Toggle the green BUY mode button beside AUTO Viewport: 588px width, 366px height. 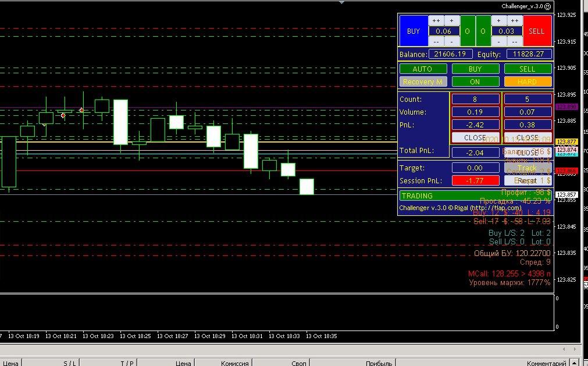(476, 69)
